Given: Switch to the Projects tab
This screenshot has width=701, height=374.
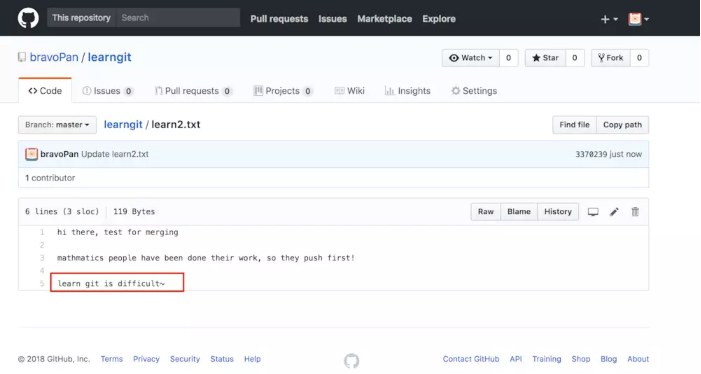Looking at the screenshot, I should click(x=283, y=91).
